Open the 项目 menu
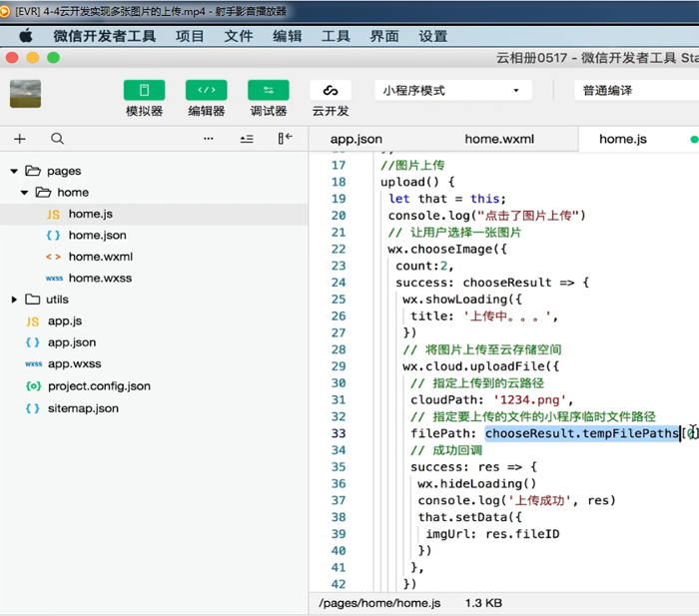The height and width of the screenshot is (616, 699). pos(190,36)
